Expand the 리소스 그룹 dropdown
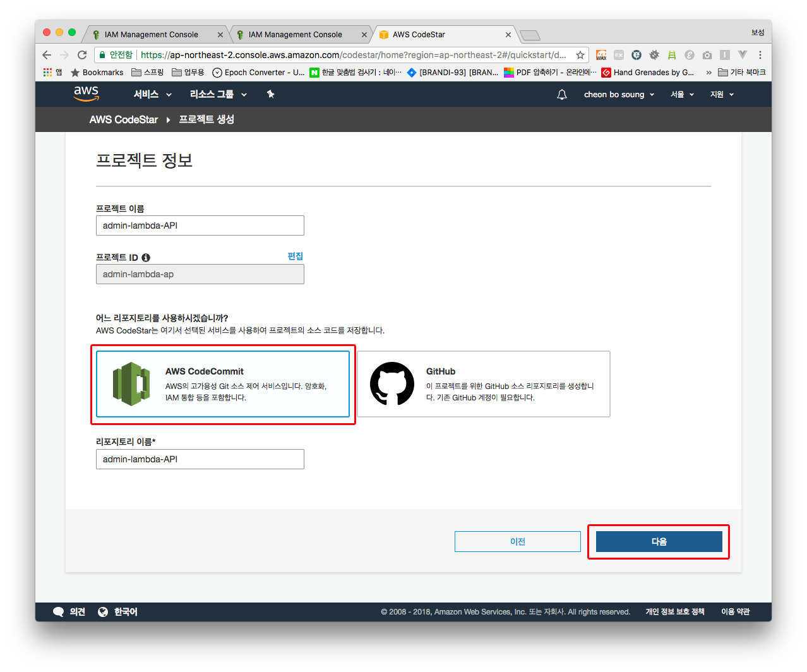Image resolution: width=807 pixels, height=672 pixels. pyautogui.click(x=218, y=95)
